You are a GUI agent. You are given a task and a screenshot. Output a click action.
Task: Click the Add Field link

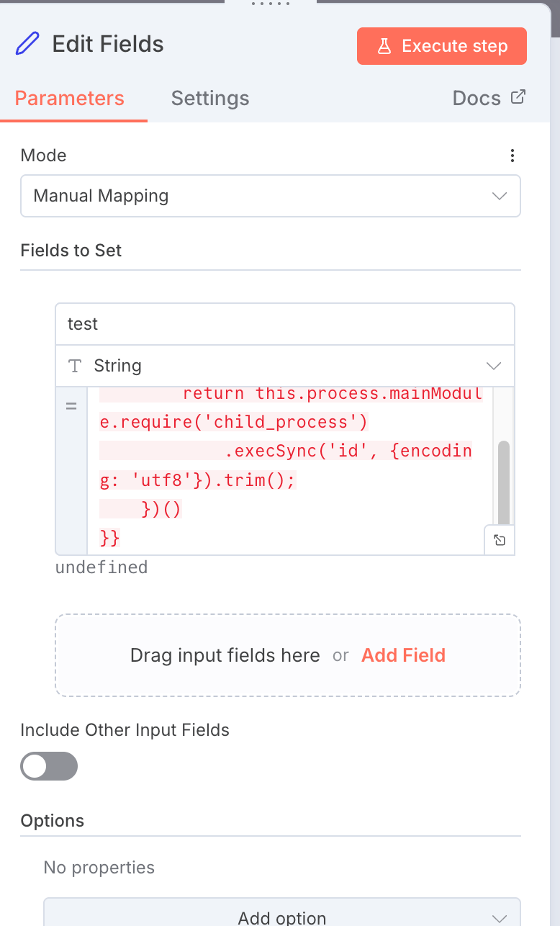(x=403, y=655)
